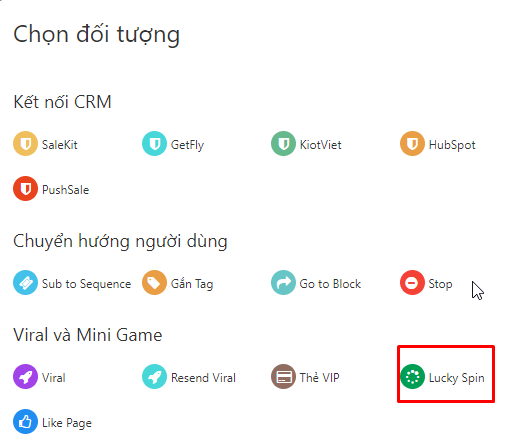Pick the Resend Viral text option

click(203, 378)
